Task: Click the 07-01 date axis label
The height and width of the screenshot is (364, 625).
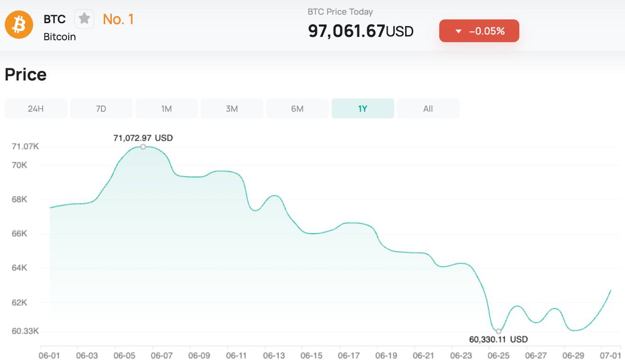Action: pos(610,355)
